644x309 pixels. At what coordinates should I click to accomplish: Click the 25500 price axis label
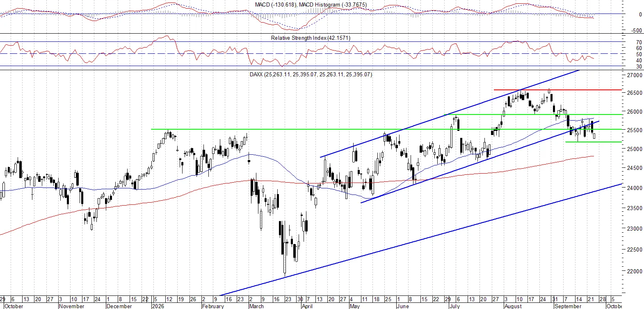(x=635, y=130)
